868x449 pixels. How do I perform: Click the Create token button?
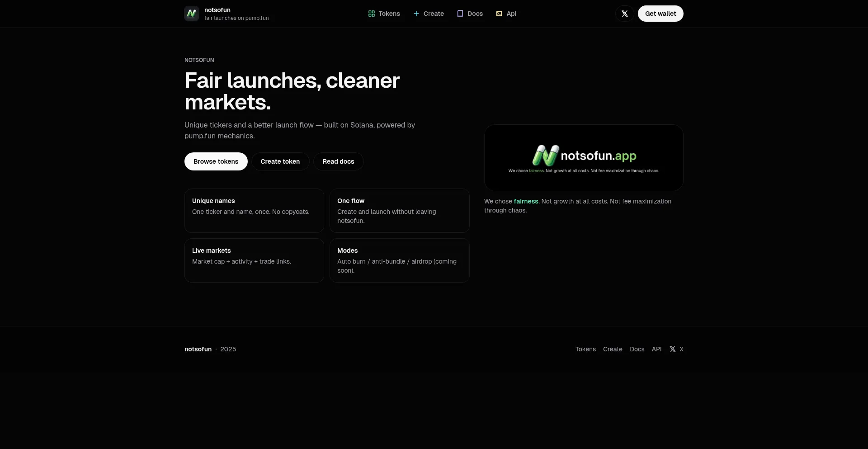[x=280, y=161]
